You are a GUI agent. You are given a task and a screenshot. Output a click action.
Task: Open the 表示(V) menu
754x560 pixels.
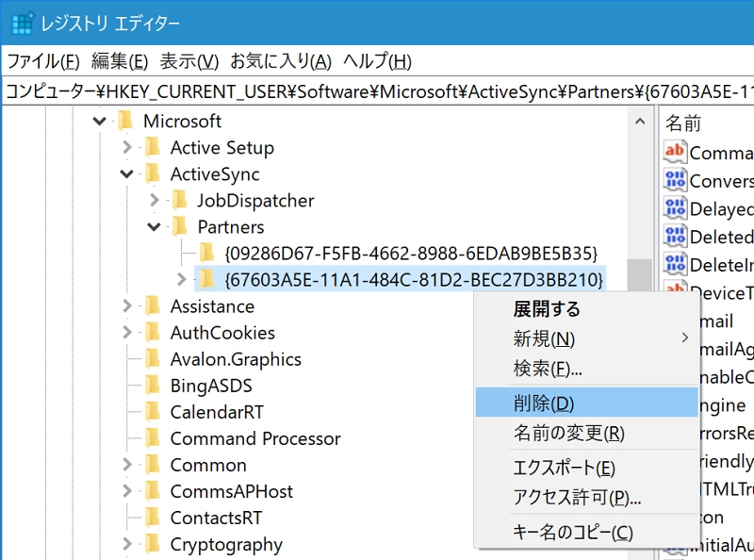coord(189,61)
